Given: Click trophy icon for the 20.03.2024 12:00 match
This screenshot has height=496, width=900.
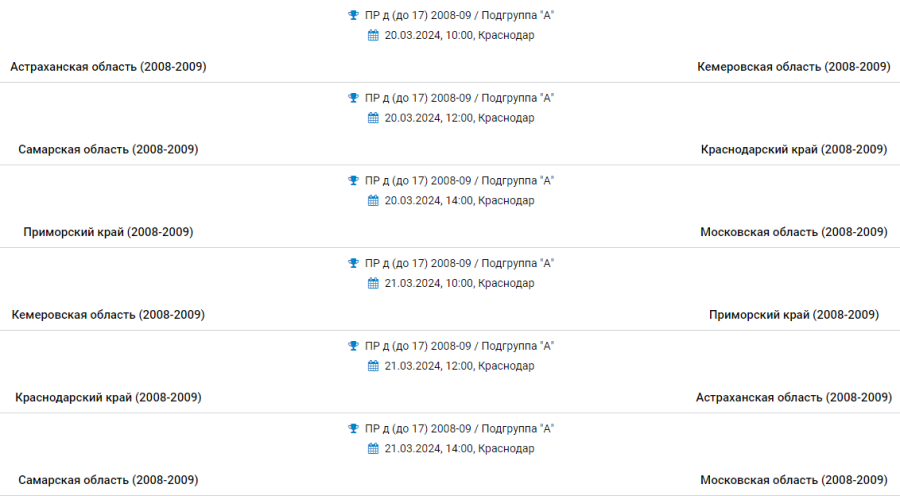Looking at the screenshot, I should (353, 98).
